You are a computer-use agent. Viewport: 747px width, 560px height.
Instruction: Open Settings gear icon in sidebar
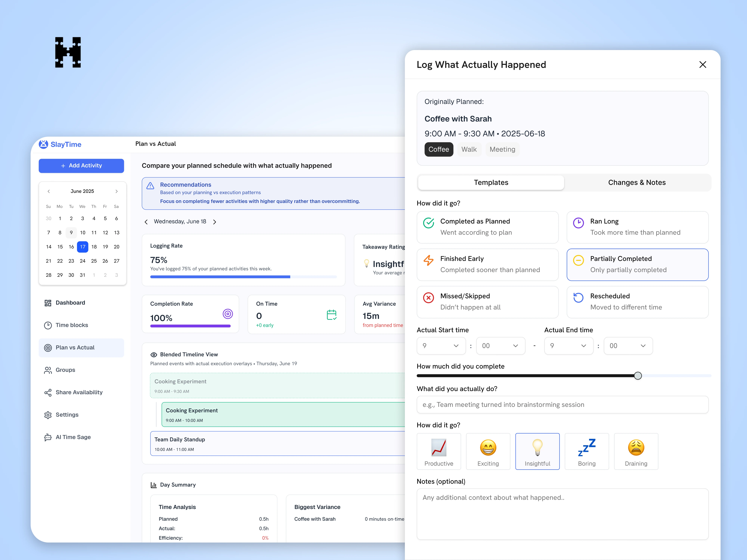pyautogui.click(x=48, y=415)
